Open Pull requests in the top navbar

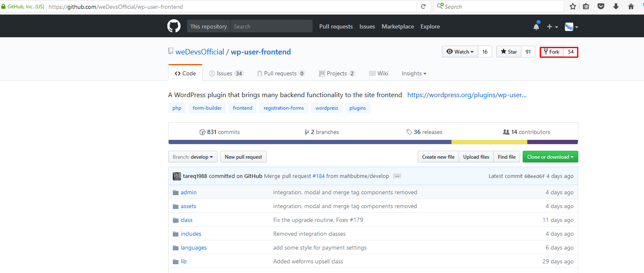(336, 26)
